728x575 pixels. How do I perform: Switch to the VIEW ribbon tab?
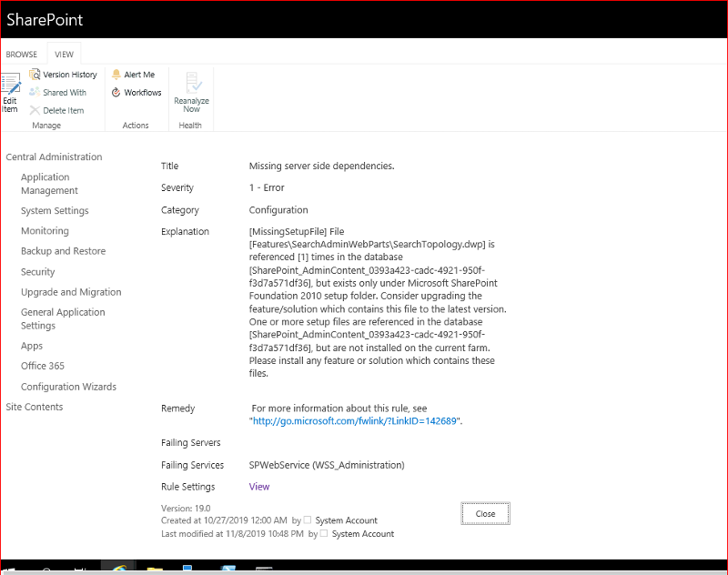63,54
